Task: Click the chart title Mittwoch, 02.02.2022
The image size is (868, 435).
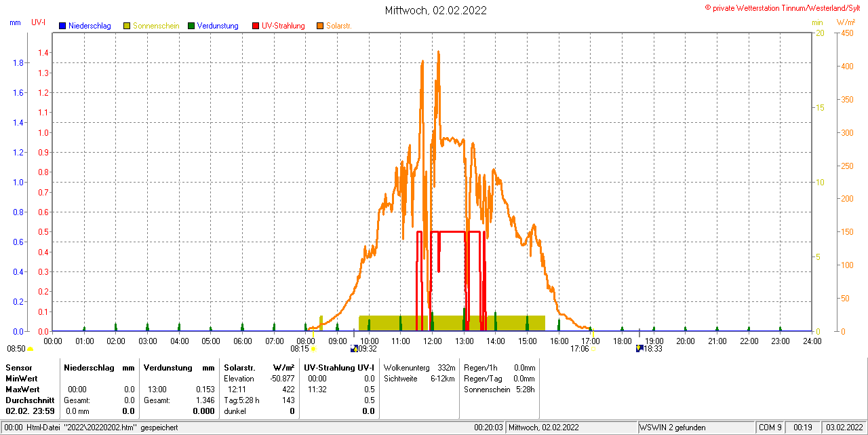Action: (435, 10)
